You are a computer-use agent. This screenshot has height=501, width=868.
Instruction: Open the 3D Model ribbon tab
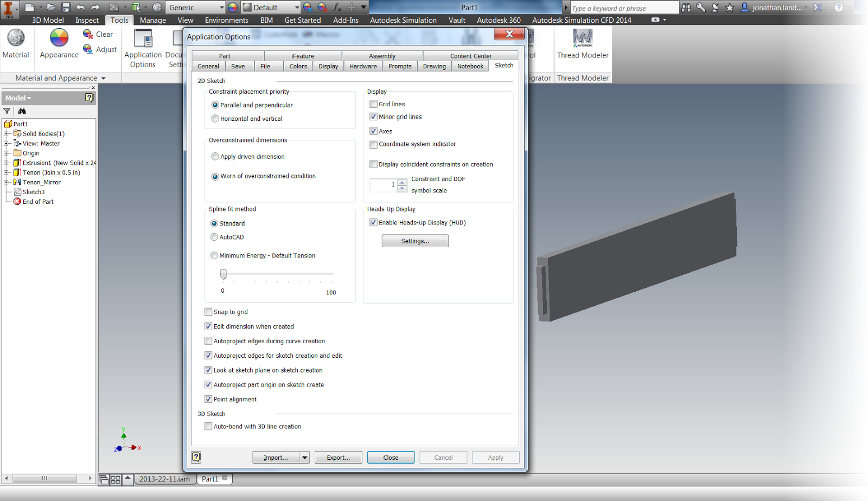pos(48,20)
